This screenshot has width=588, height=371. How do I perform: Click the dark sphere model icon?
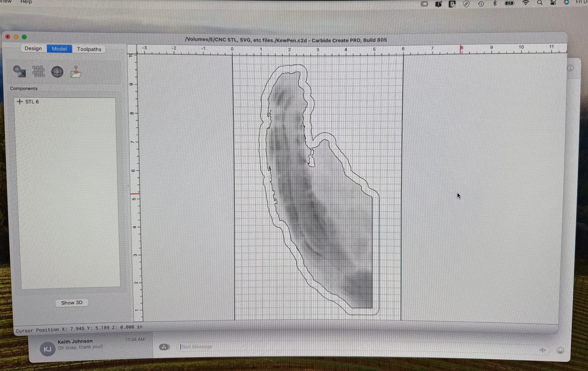tap(57, 72)
